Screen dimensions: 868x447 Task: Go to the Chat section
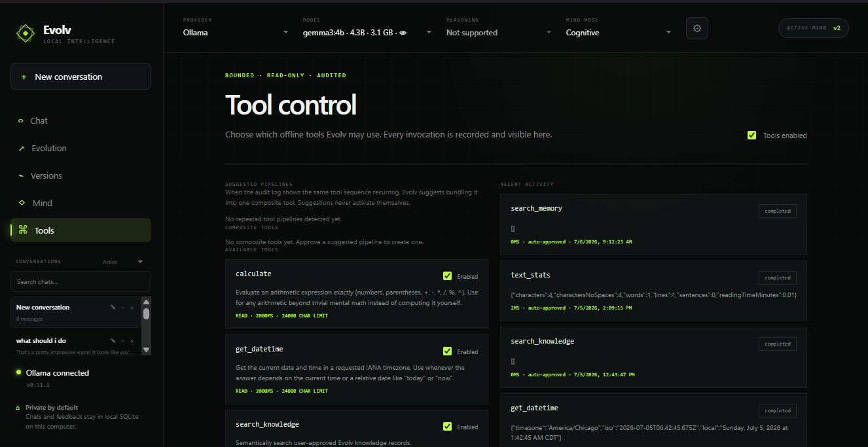point(81,121)
